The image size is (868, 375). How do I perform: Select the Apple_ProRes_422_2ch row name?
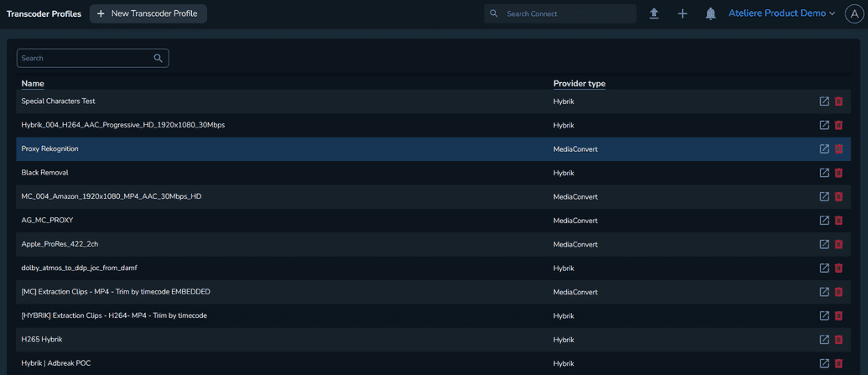[60, 244]
